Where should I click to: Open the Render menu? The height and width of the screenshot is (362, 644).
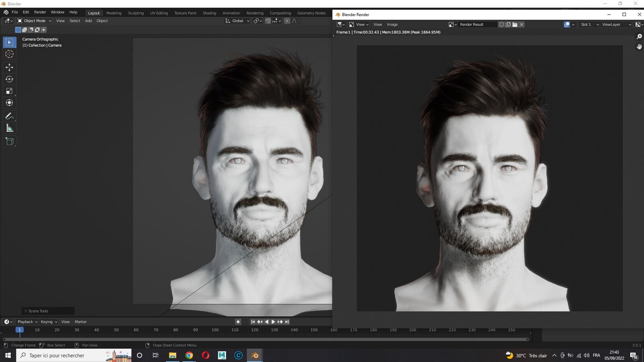coord(40,12)
